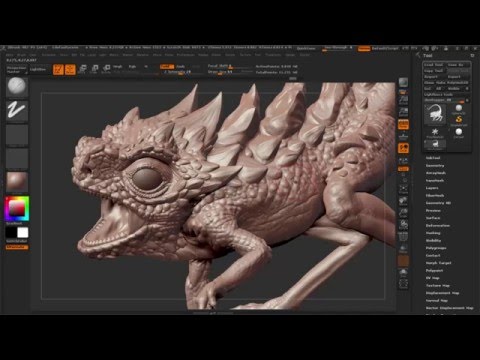
Task: Click the Menus button in title bar
Action: pyautogui.click(x=364, y=49)
